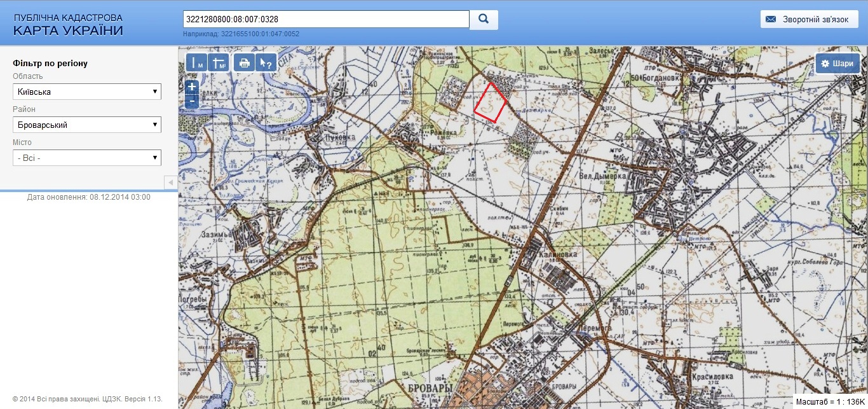This screenshot has height=409, width=868.
Task: Open the Район dropdown showing Броварський
Action: (87, 125)
